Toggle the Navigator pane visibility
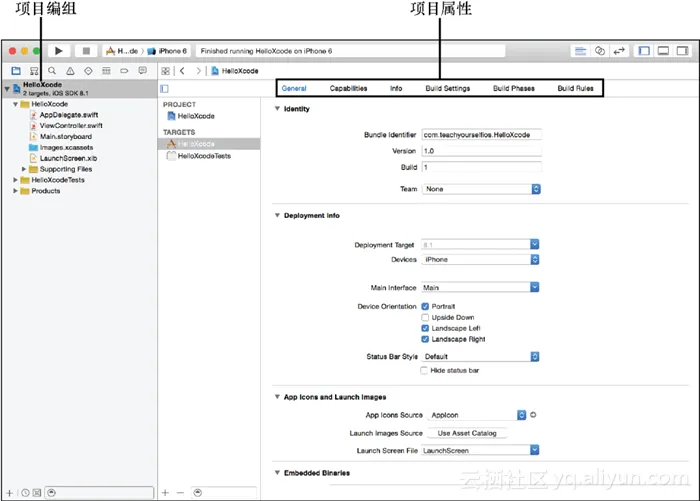The height and width of the screenshot is (501, 700). (x=644, y=51)
